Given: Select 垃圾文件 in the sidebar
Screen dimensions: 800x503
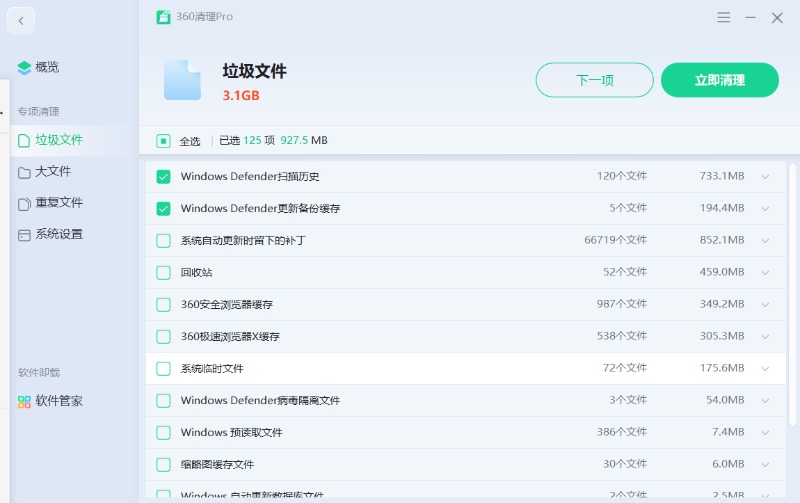Looking at the screenshot, I should tap(59, 140).
